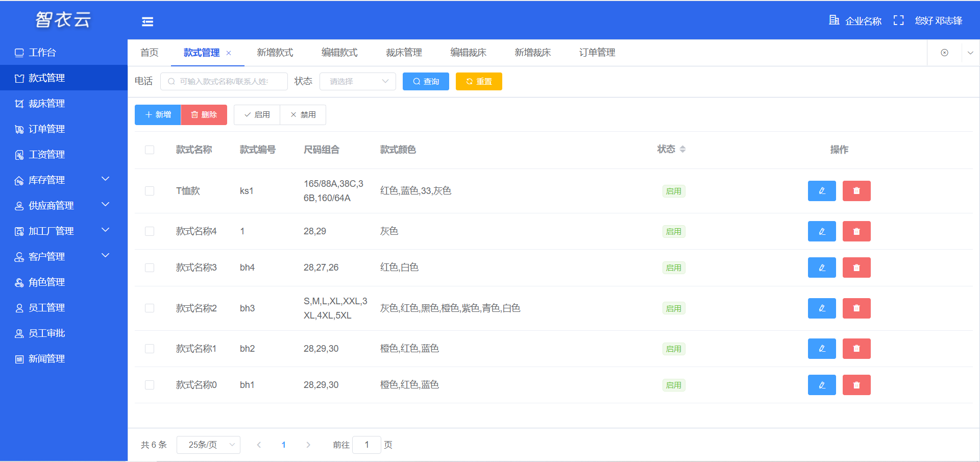Click the blue 查询 search button

426,81
